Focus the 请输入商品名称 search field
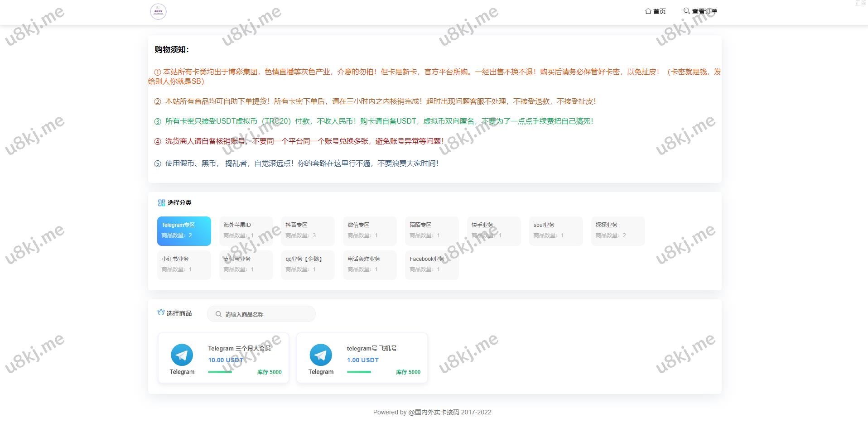The height and width of the screenshot is (437, 868). [x=267, y=314]
